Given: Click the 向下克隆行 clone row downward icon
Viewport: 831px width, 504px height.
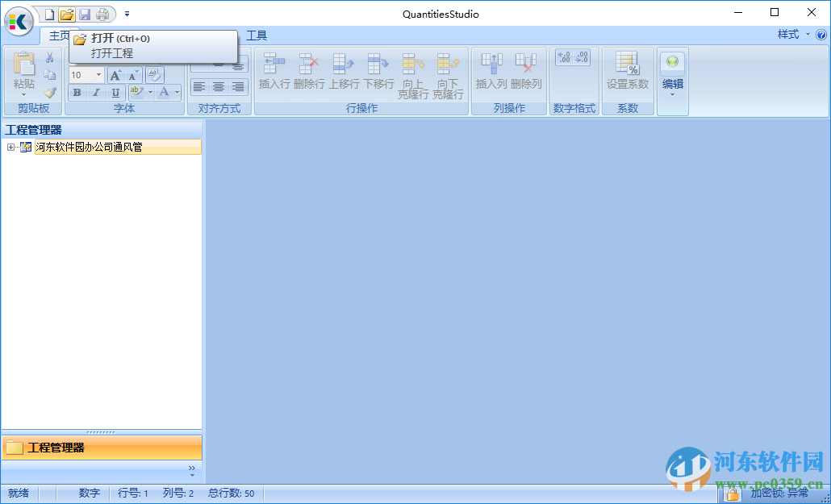Looking at the screenshot, I should [448, 64].
